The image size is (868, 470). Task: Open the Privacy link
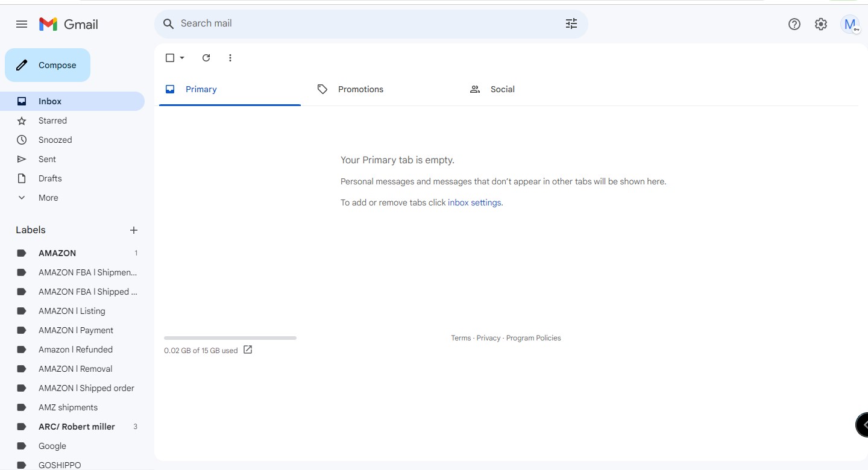pos(488,338)
